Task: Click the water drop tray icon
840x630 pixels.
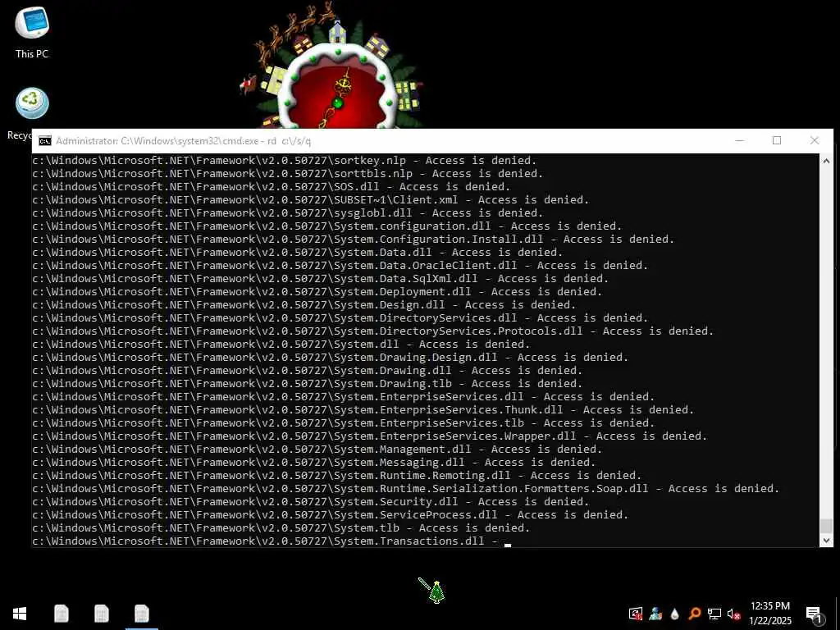Action: (x=675, y=614)
